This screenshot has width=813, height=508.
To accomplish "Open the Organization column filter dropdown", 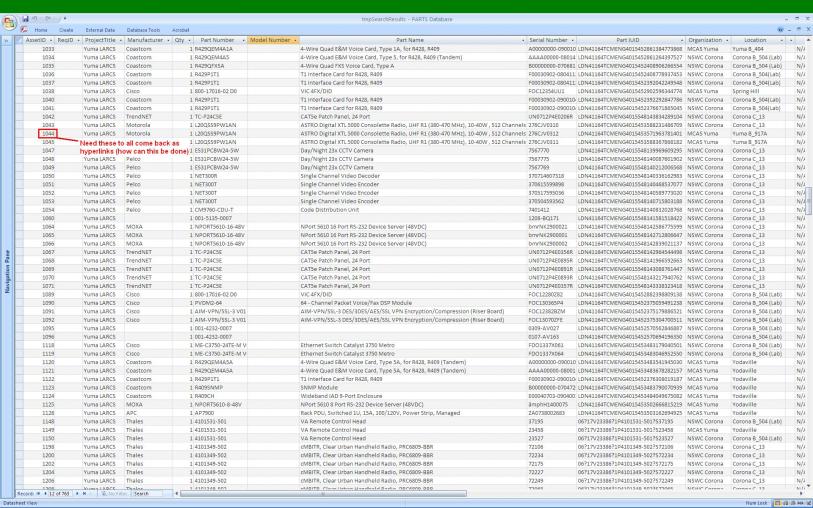I will [726, 40].
